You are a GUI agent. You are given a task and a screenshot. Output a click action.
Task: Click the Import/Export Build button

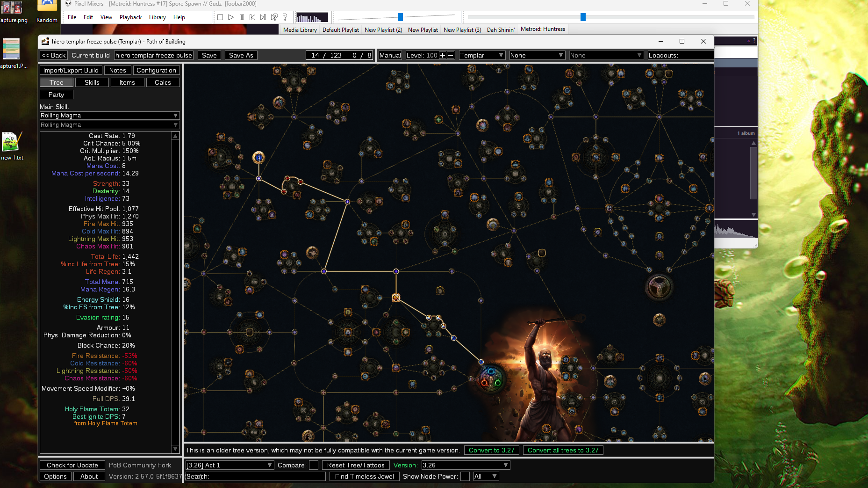(71, 70)
